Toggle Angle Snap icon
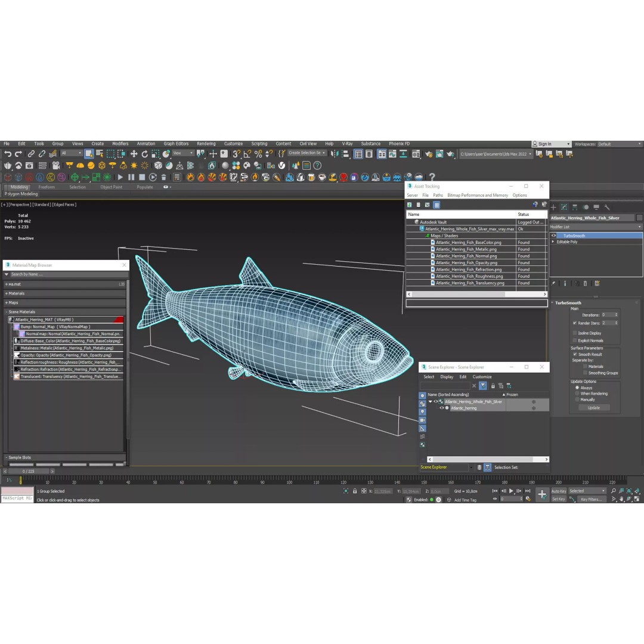The height and width of the screenshot is (644, 644). point(247,154)
